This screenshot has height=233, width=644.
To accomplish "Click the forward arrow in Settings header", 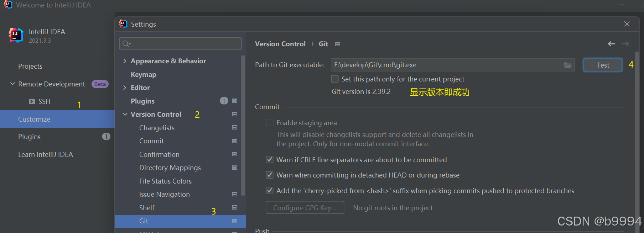I will point(625,44).
